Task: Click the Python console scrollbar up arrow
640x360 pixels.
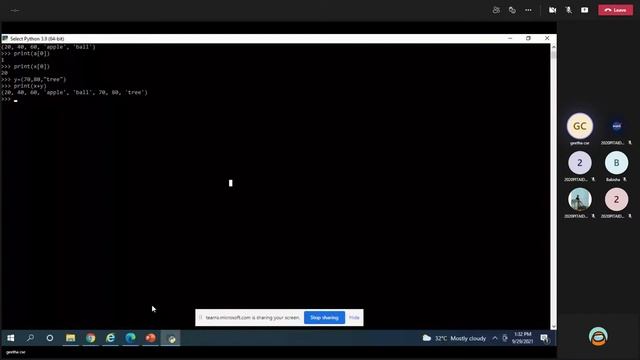Action: click(553, 47)
